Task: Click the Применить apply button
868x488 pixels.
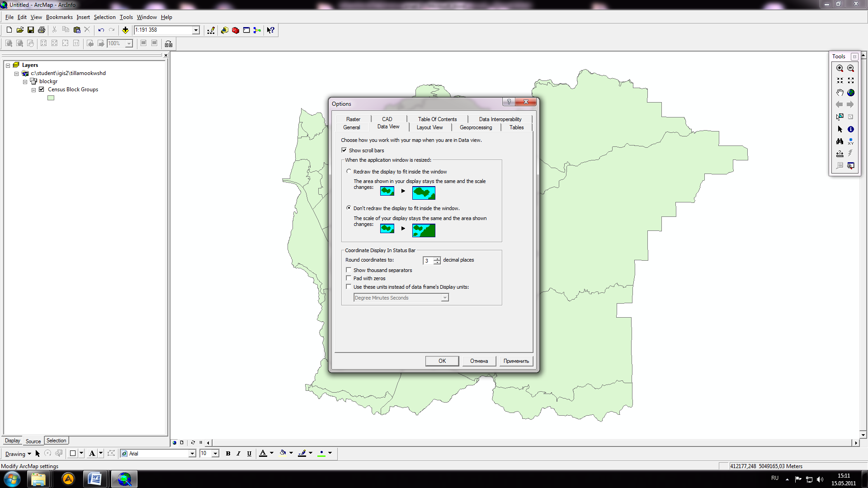Action: (x=516, y=361)
